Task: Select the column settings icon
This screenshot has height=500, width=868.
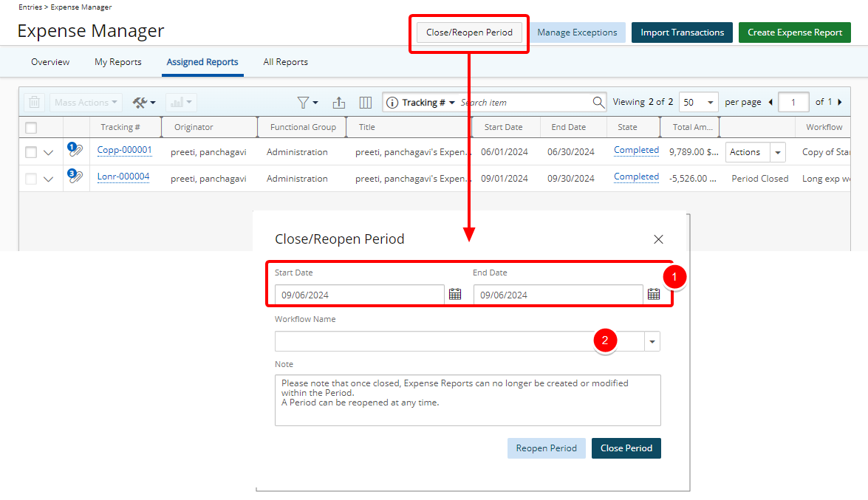Action: (365, 102)
